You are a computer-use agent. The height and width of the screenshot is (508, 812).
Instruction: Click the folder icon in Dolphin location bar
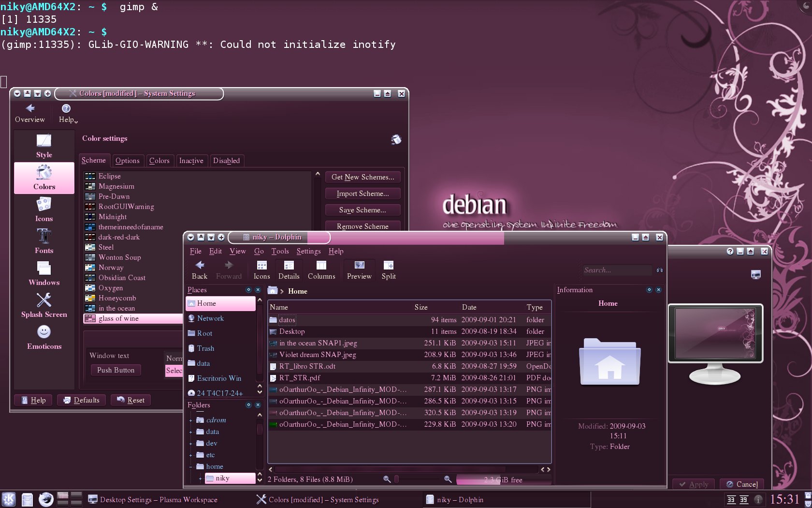[x=273, y=291]
